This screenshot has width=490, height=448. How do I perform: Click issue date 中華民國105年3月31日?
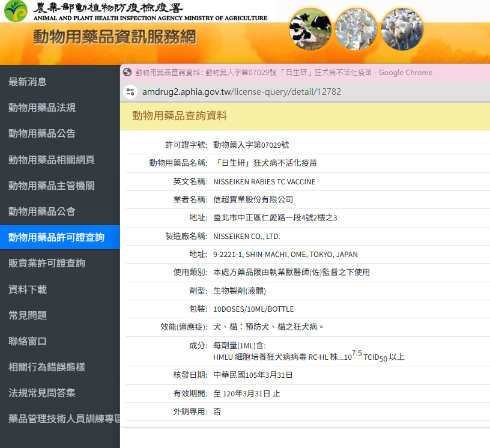tap(253, 375)
